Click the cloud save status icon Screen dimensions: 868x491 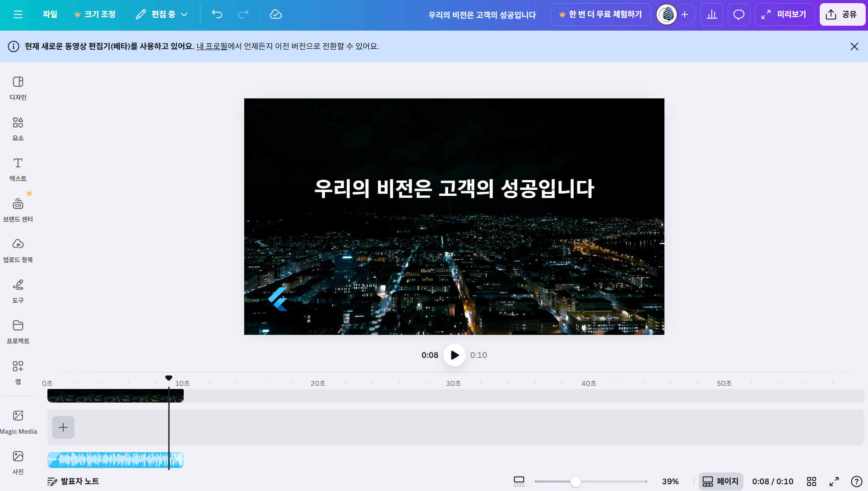(275, 14)
